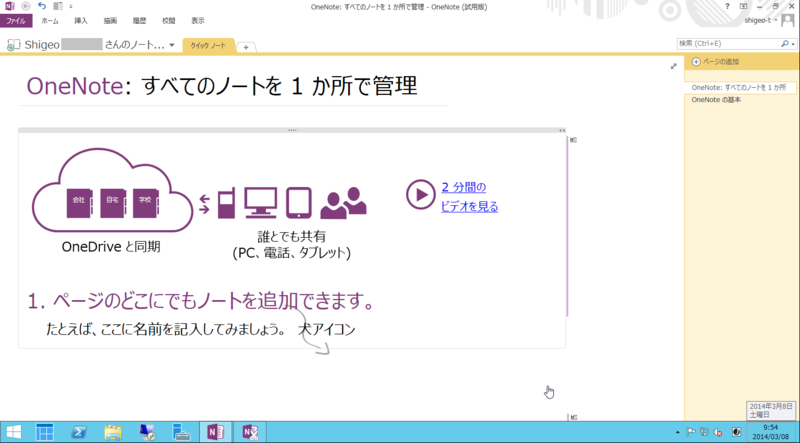Click ページの追加 to add a page
This screenshot has height=443, width=800.
pyautogui.click(x=715, y=62)
